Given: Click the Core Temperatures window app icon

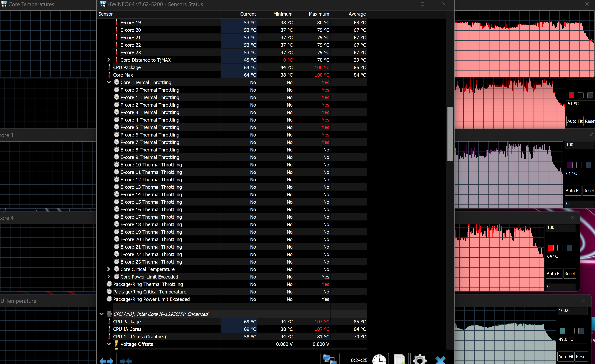Looking at the screenshot, I should tap(4, 4).
